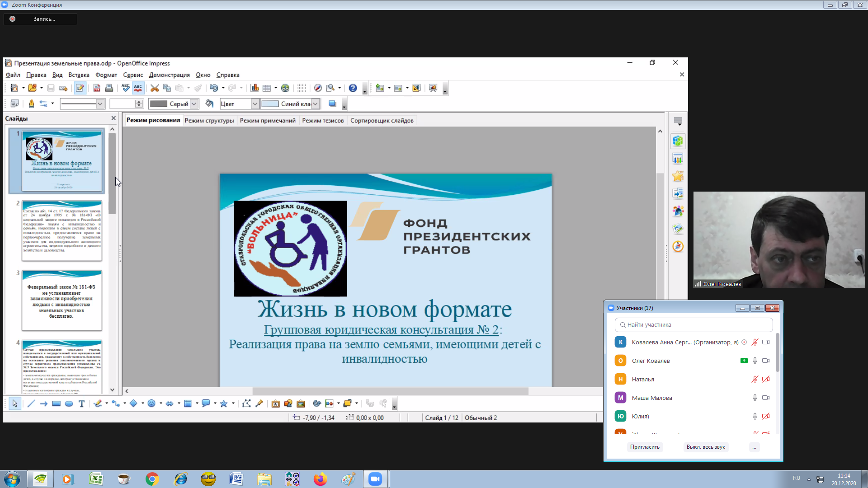Open the fill color dropdown Синий
Screen dimensions: 868x488
tap(316, 104)
